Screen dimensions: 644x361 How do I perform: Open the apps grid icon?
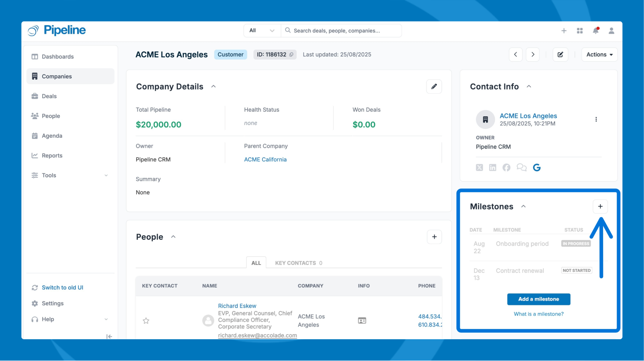[x=580, y=31]
